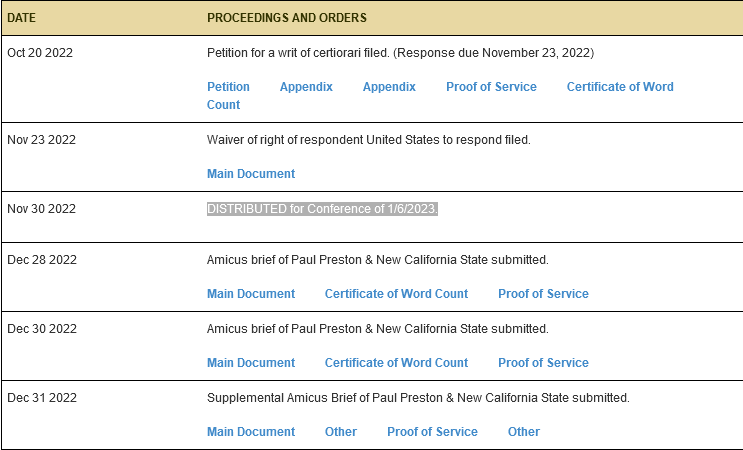Image resolution: width=743 pixels, height=450 pixels.
Task: Open the second Appendix link under Oct 20
Action: [x=389, y=87]
